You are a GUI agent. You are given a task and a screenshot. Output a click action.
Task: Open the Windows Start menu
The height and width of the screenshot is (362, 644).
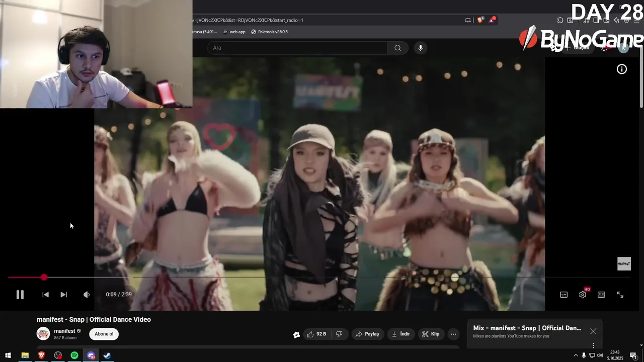[8, 355]
